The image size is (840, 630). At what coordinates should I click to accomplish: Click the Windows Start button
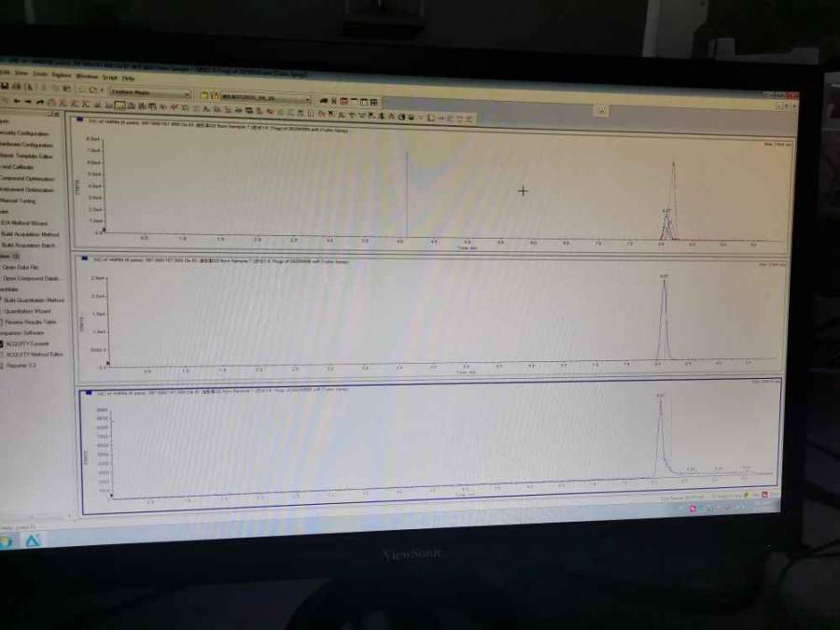[5, 541]
